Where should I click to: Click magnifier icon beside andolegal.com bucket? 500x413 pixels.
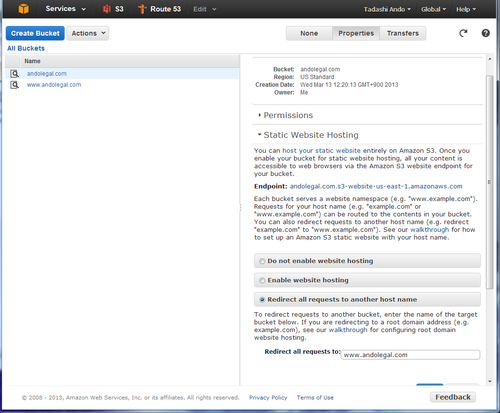coord(14,74)
